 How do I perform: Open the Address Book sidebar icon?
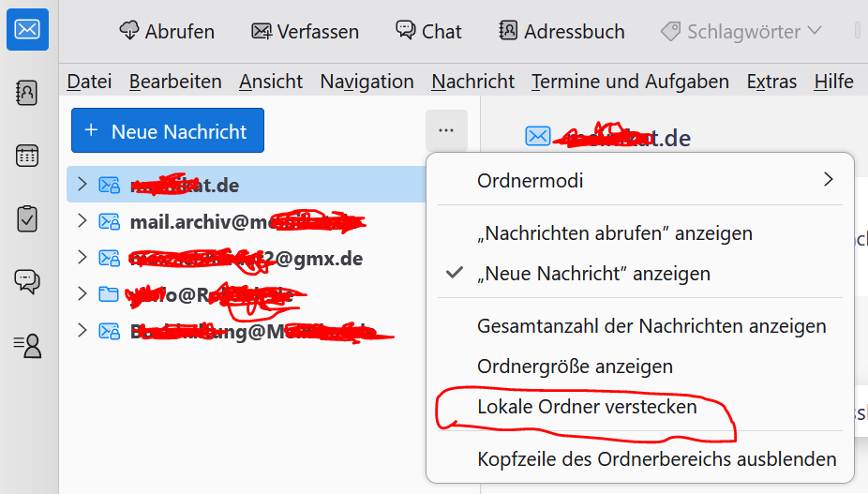pyautogui.click(x=27, y=93)
